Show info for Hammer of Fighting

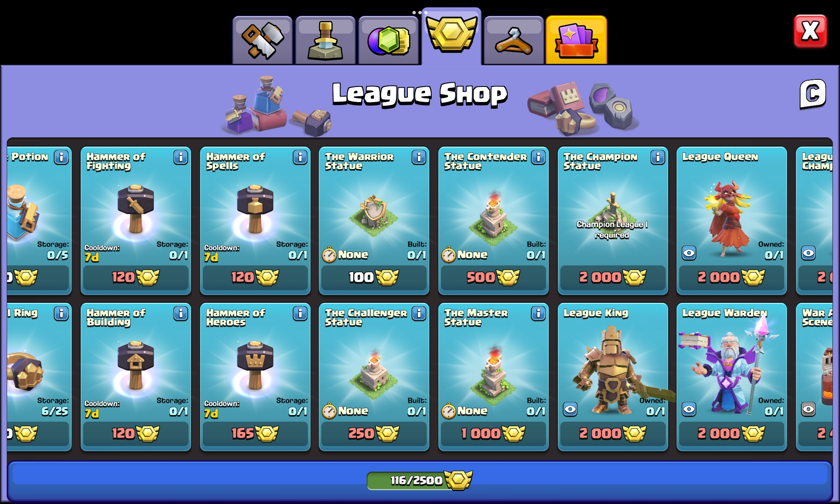pyautogui.click(x=181, y=157)
